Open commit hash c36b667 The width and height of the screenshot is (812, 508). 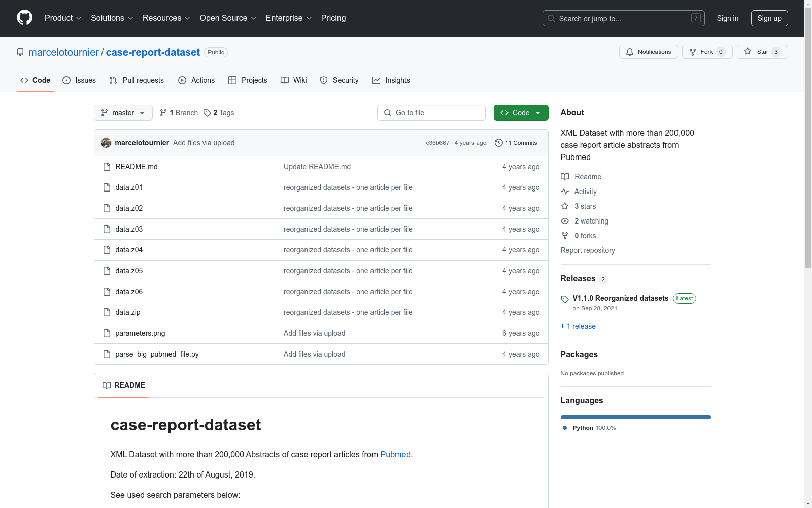point(437,143)
